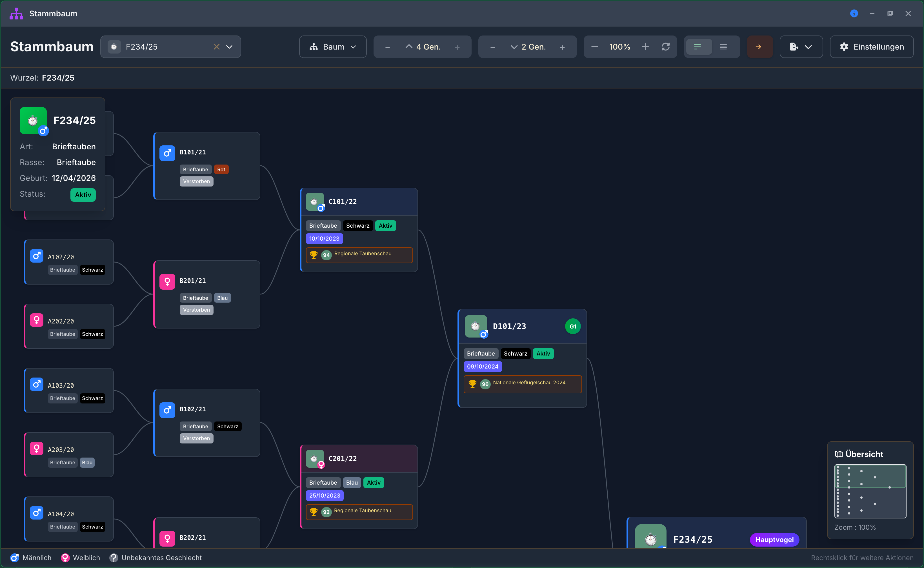Clear the selected bird F234/25
The height and width of the screenshot is (568, 924).
(216, 47)
